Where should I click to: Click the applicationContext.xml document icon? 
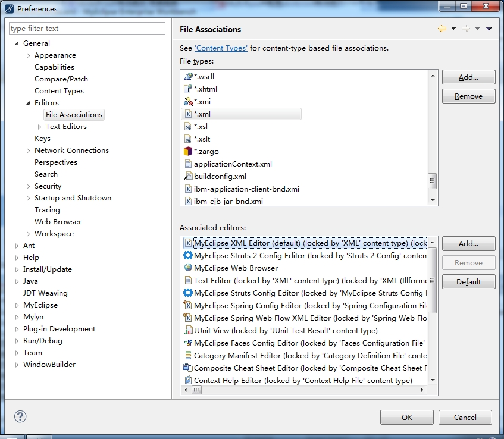click(x=188, y=164)
